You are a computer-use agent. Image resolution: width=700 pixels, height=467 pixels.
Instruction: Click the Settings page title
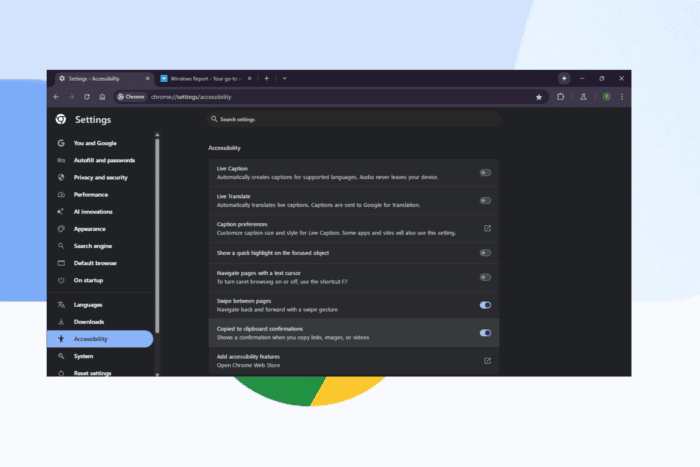click(93, 120)
